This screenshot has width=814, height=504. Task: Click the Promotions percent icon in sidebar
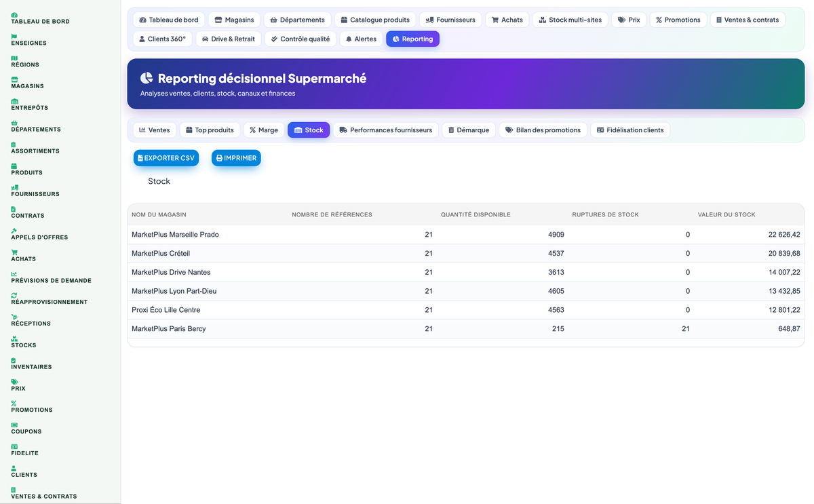pyautogui.click(x=14, y=404)
